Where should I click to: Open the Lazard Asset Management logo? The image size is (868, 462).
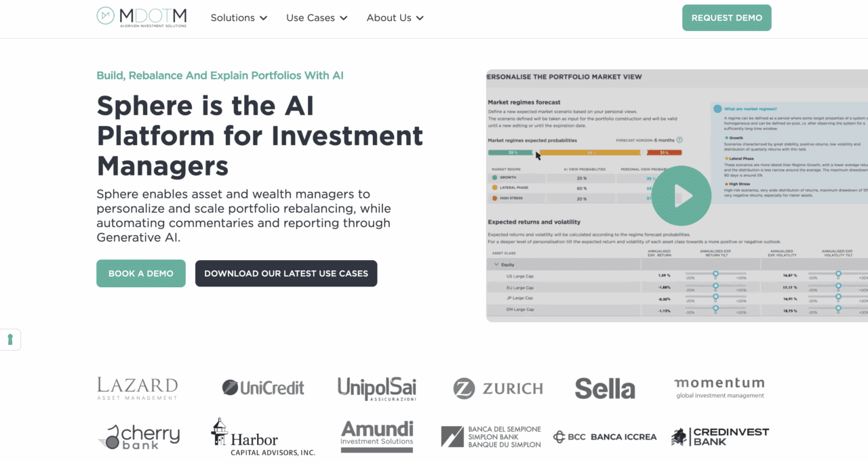click(x=138, y=388)
